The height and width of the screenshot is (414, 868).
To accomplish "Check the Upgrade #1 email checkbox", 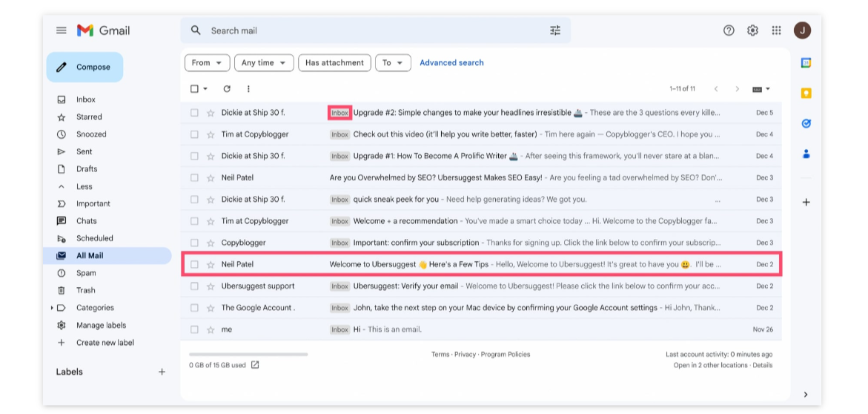I will (x=194, y=156).
